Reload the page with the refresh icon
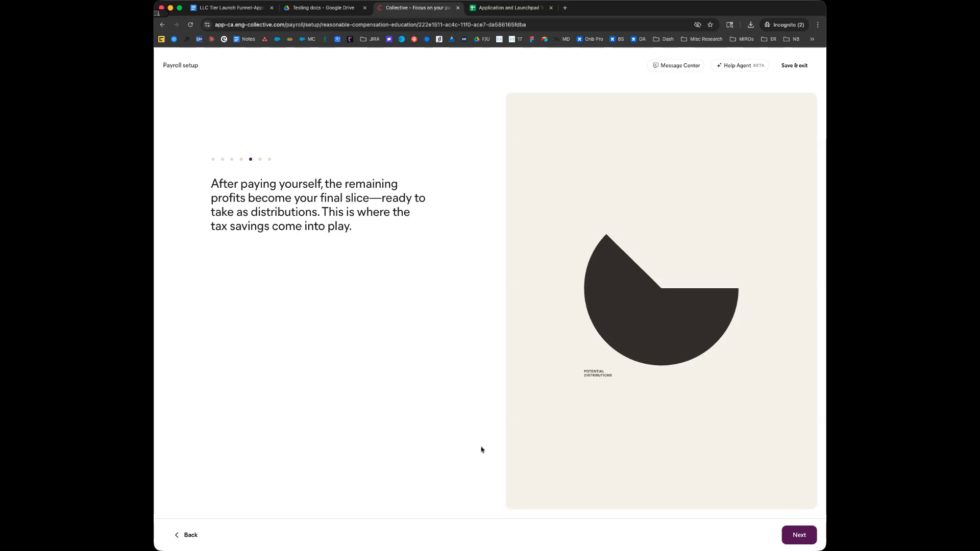Image resolution: width=980 pixels, height=551 pixels. pos(190,24)
